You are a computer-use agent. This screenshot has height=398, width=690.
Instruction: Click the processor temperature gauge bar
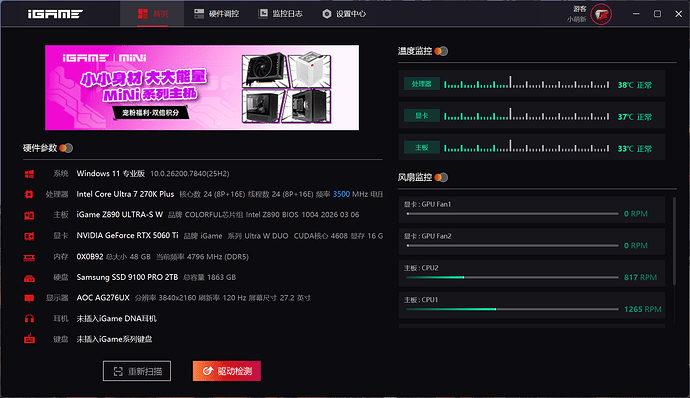[527, 83]
